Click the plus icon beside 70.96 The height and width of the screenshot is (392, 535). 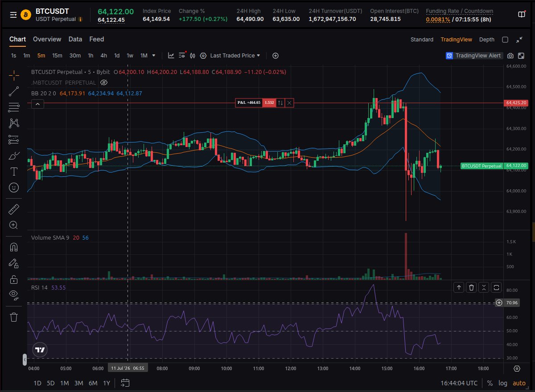pyautogui.click(x=499, y=303)
